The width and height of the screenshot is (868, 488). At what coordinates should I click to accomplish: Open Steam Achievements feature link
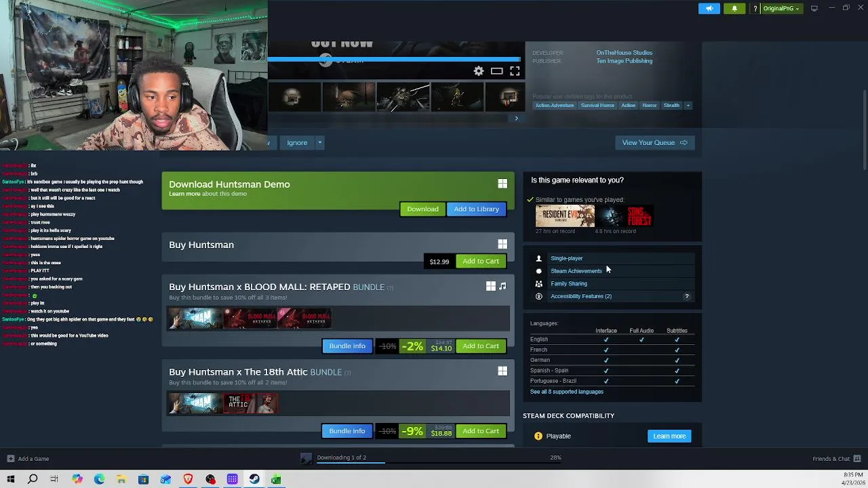576,271
